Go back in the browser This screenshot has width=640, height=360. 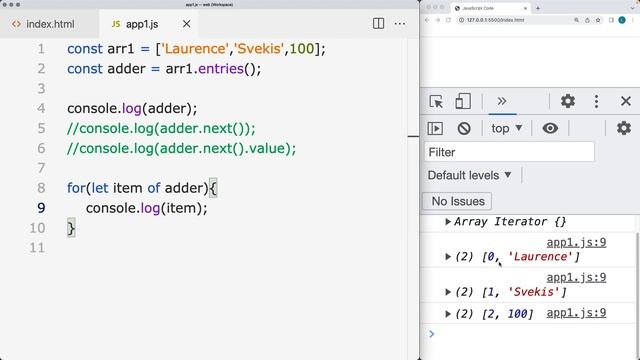click(x=427, y=20)
